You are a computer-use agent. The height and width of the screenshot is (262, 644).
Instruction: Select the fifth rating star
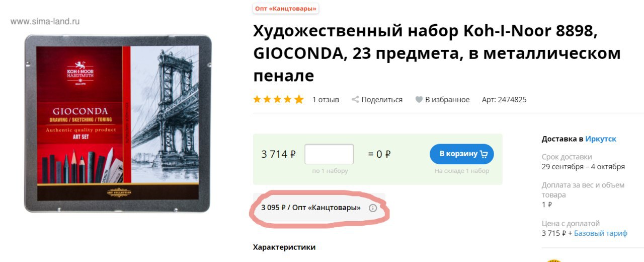[x=299, y=99]
